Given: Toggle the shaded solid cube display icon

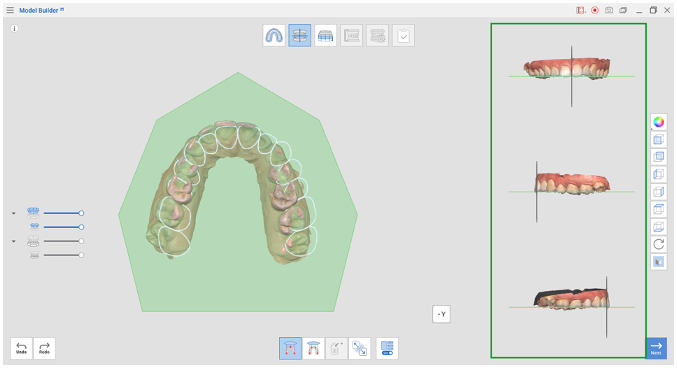Looking at the screenshot, I should (x=658, y=262).
